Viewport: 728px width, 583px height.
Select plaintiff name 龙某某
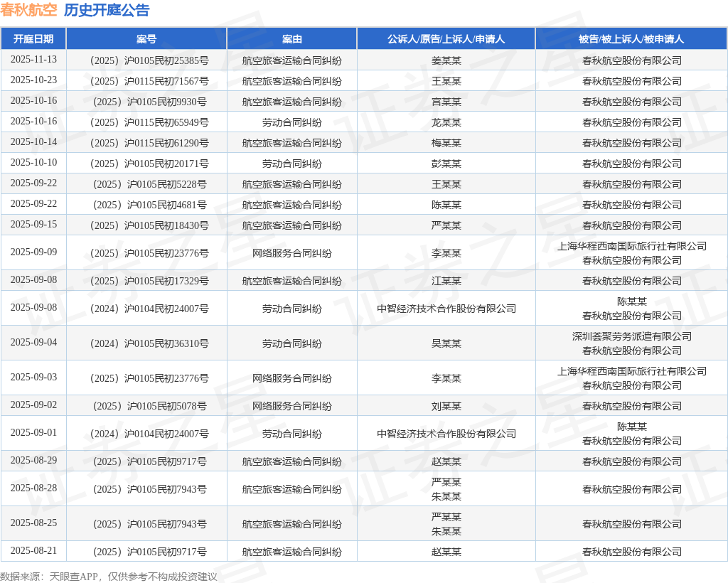446,122
